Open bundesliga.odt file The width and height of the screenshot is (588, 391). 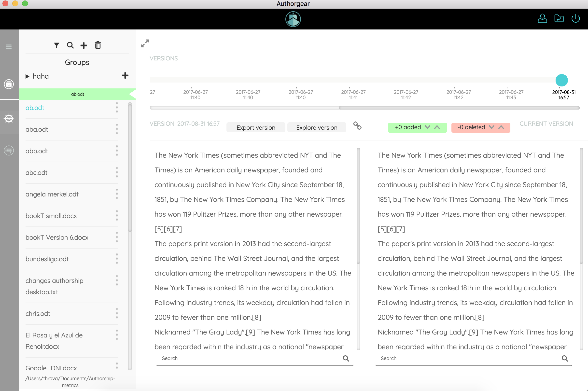[47, 259]
